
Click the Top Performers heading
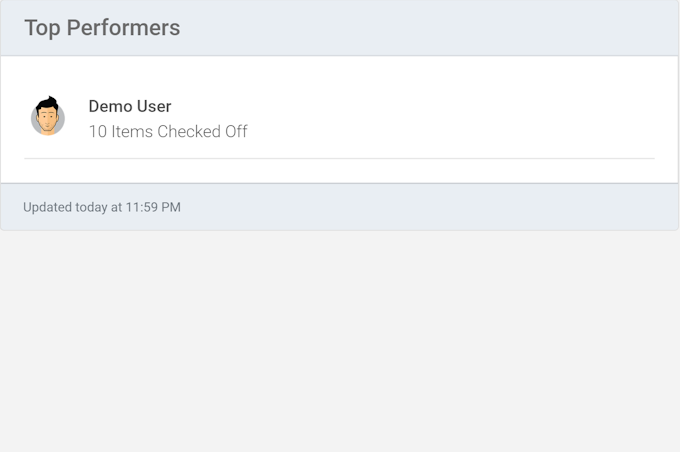coord(102,28)
